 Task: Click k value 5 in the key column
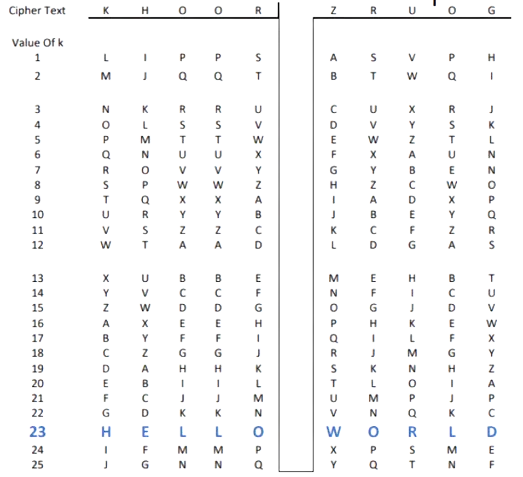[x=37, y=139]
